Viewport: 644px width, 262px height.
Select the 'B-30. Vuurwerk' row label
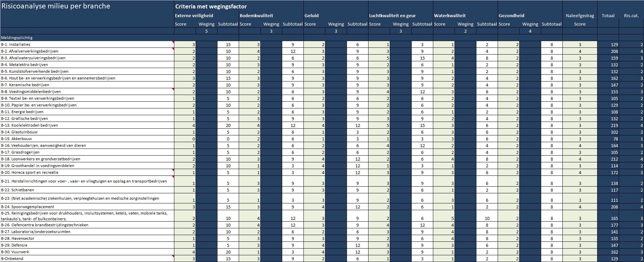coord(20,252)
